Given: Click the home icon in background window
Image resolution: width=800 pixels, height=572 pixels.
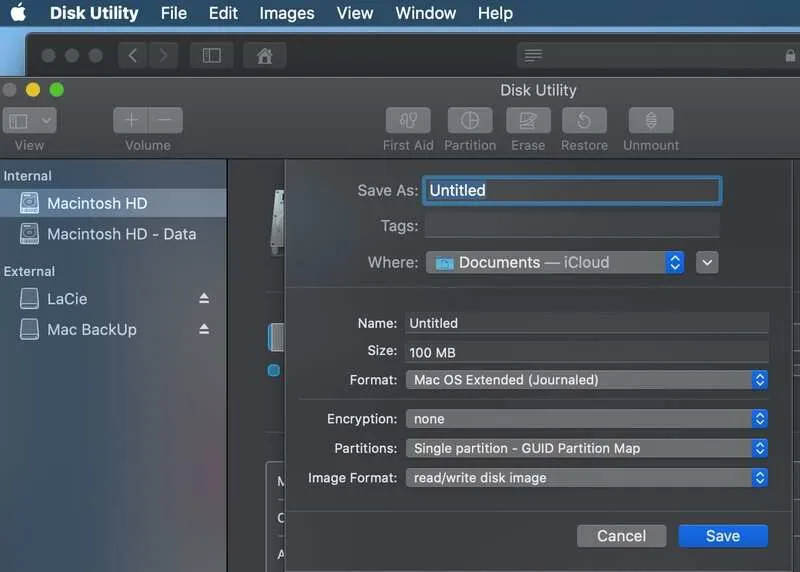Looking at the screenshot, I should 264,55.
